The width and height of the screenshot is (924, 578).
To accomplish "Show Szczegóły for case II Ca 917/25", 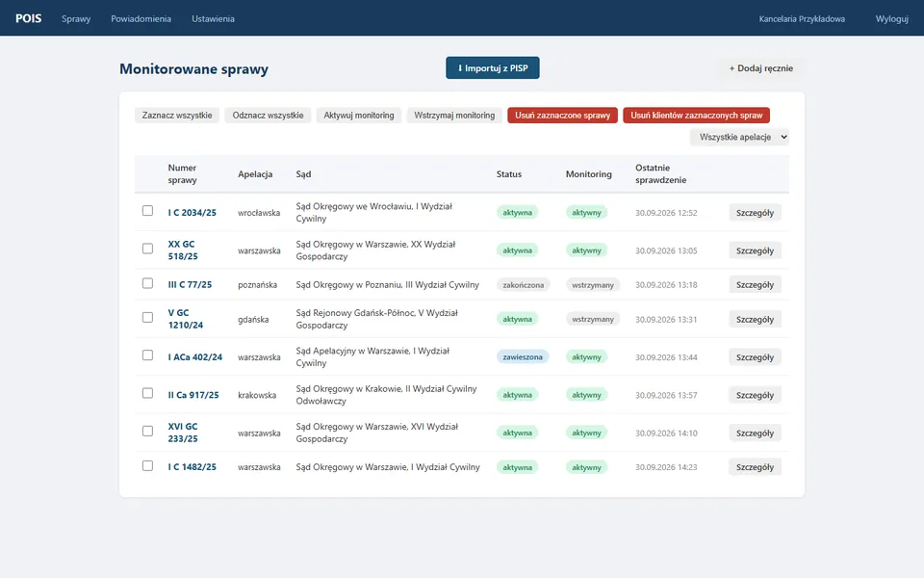I will click(755, 395).
